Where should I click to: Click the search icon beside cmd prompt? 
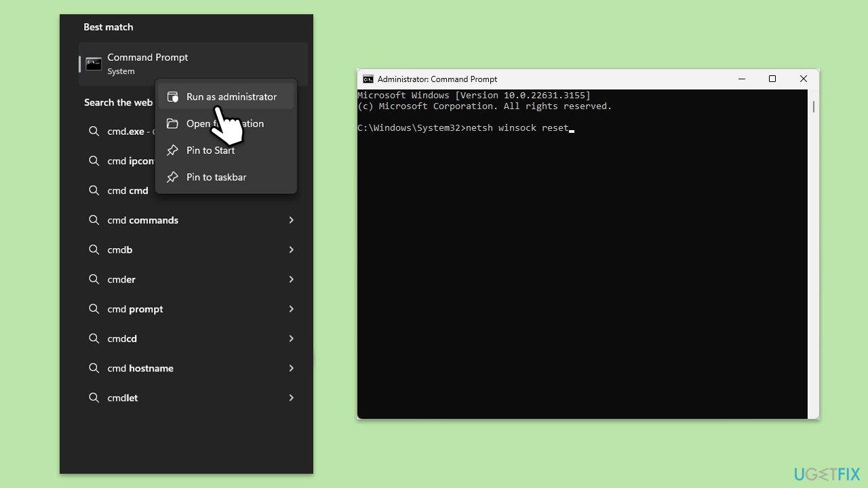point(94,309)
